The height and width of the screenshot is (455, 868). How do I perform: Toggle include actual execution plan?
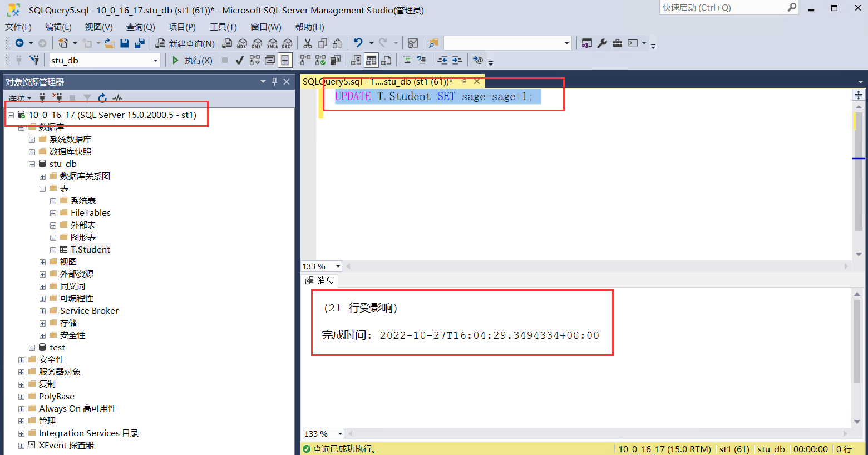coord(305,60)
